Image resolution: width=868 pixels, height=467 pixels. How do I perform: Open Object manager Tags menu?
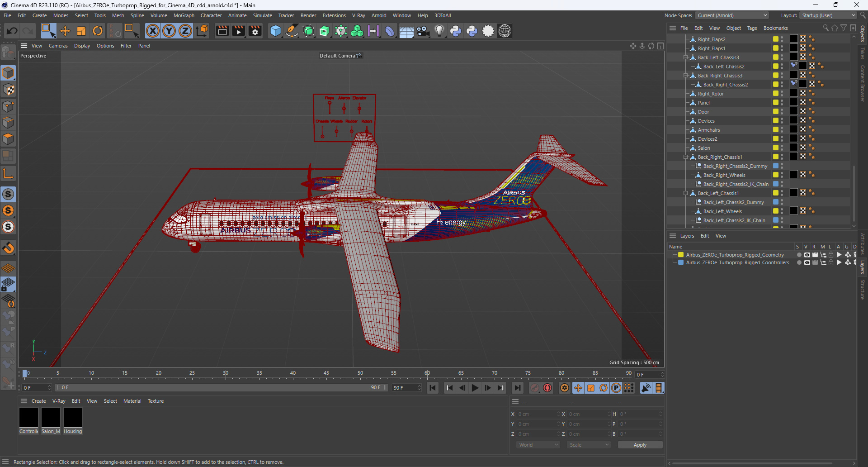(752, 28)
